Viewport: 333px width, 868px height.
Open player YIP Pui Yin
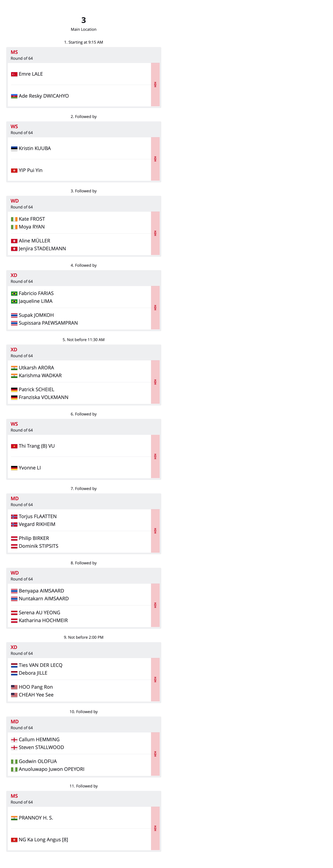click(x=31, y=170)
